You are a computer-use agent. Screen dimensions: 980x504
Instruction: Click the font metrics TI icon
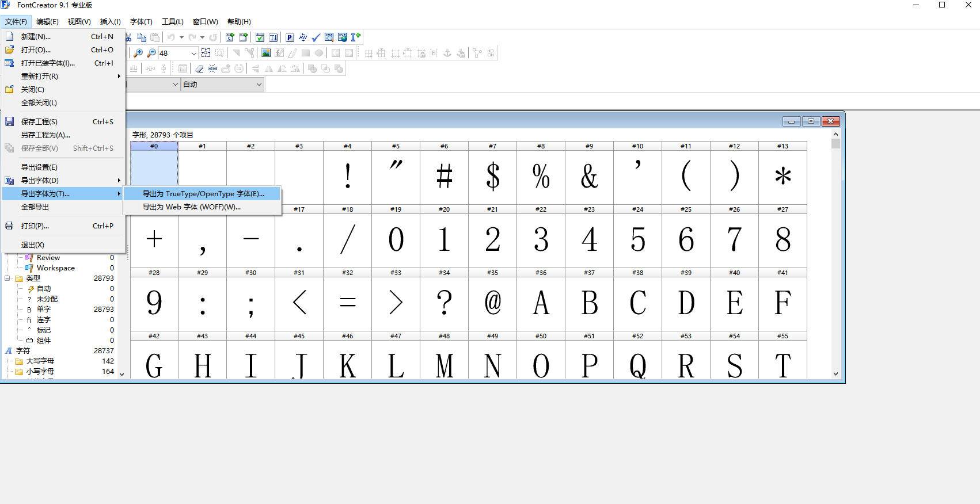(274, 37)
